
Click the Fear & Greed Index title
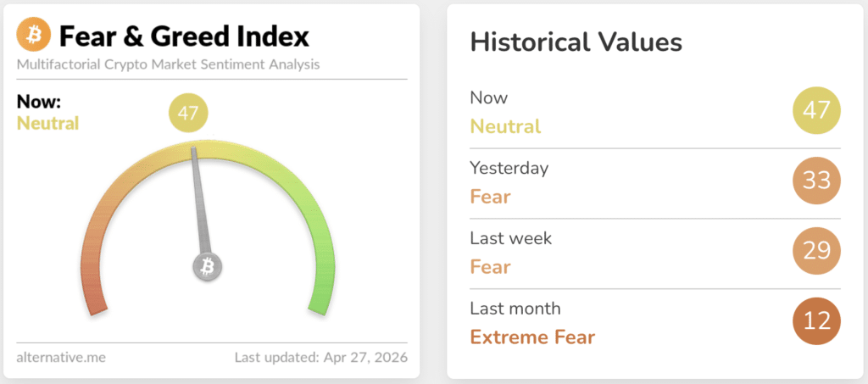point(184,36)
